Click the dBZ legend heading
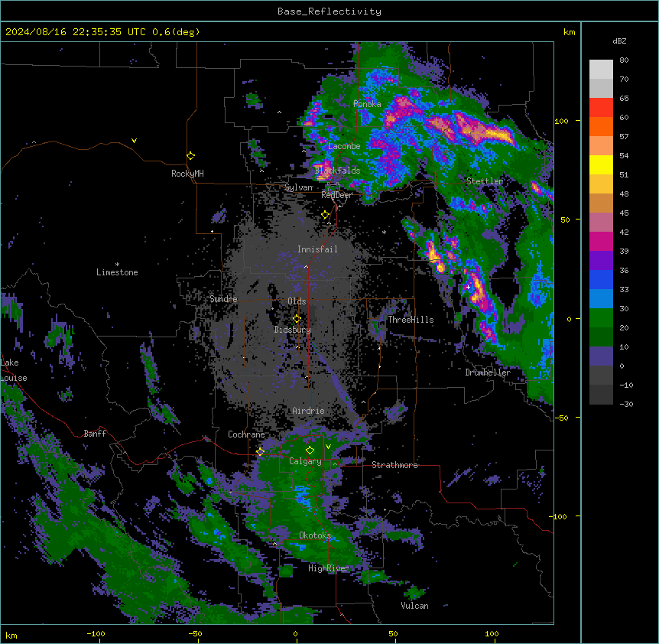This screenshot has height=644, width=659. (x=619, y=41)
